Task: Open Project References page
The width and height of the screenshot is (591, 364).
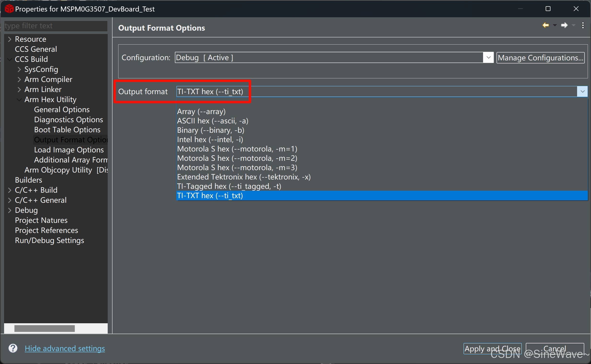Action: 47,230
